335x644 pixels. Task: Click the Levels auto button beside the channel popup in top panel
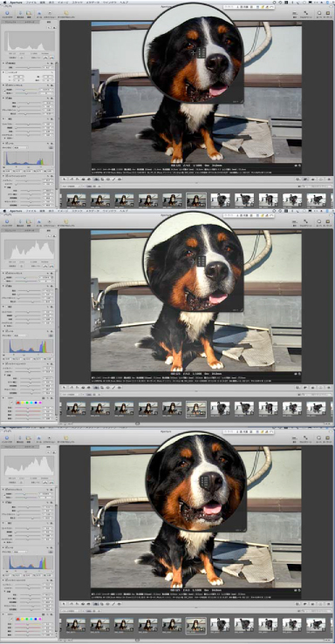point(51,147)
